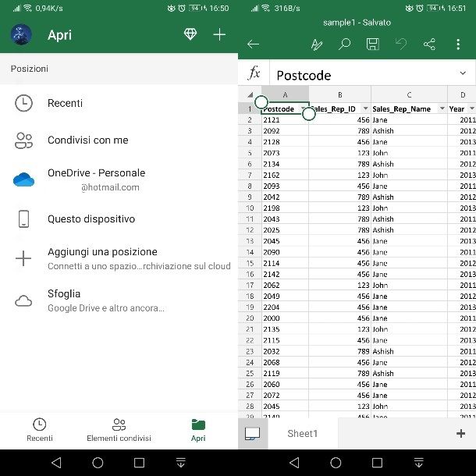
Task: Select Ashish name in row 3
Action: pos(409,131)
